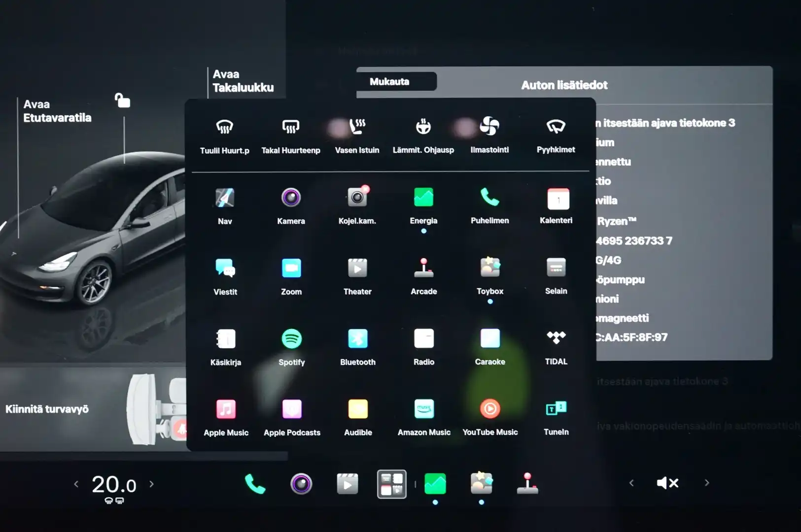This screenshot has width=801, height=532.
Task: Tap the Energy icon in bottom dock
Action: (x=435, y=484)
